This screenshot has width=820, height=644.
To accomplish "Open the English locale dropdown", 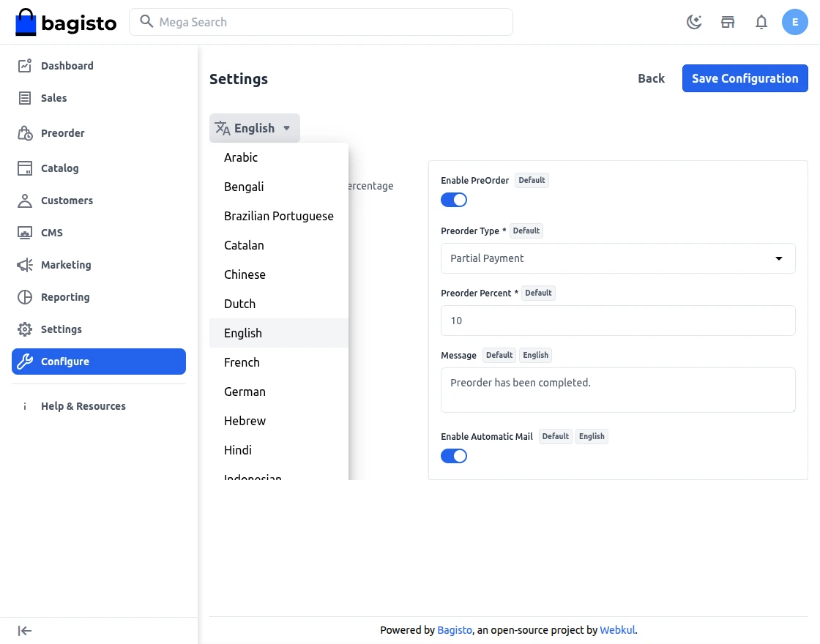I will (255, 128).
